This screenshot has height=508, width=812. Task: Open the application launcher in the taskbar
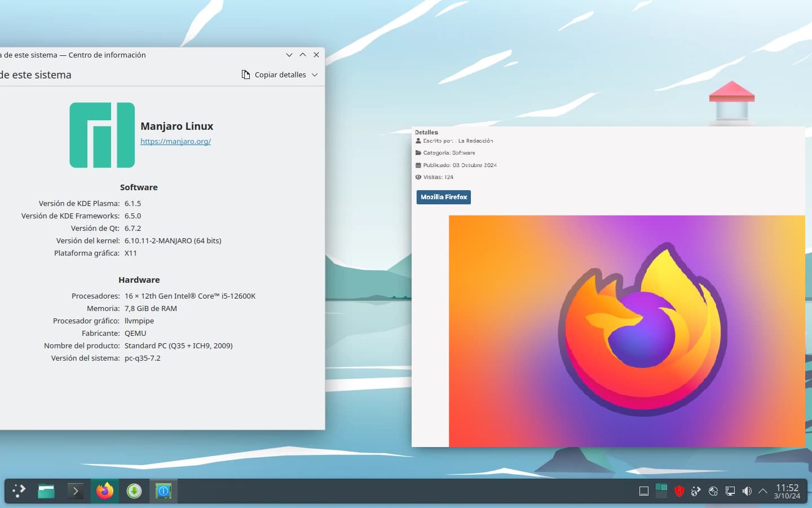(19, 491)
